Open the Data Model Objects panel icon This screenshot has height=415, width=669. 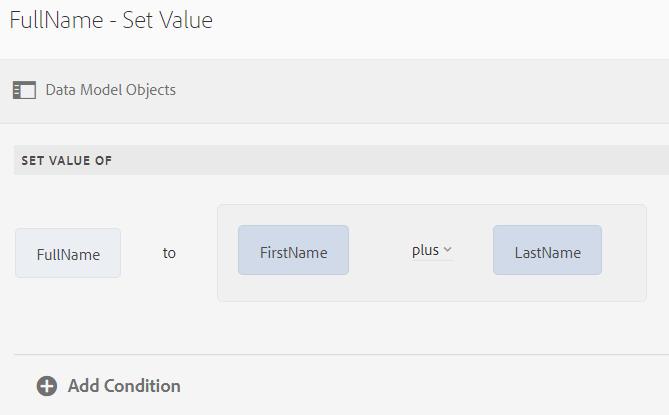(x=23, y=90)
